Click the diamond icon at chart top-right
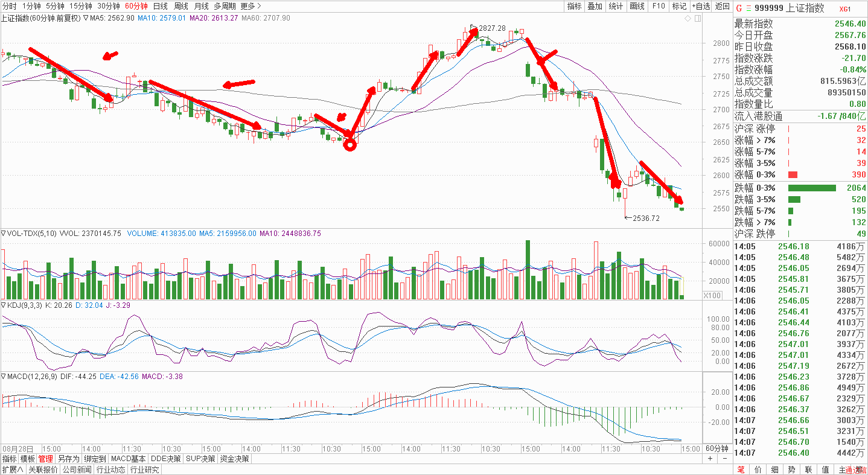 pyautogui.click(x=688, y=19)
